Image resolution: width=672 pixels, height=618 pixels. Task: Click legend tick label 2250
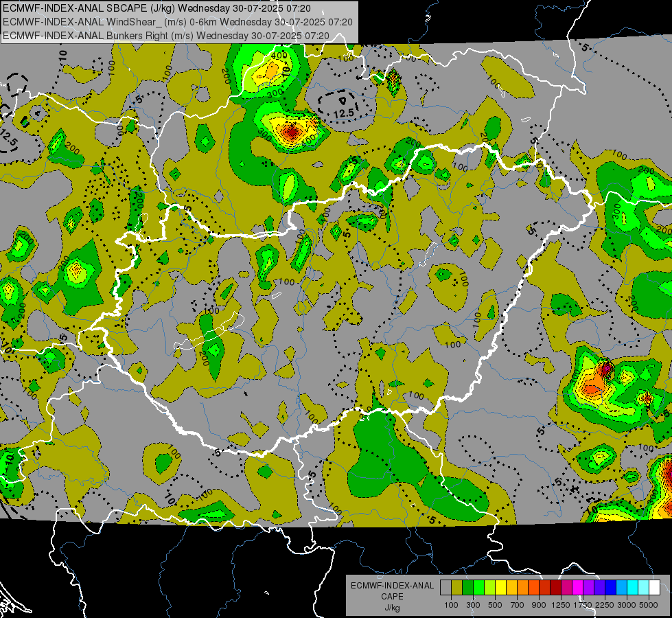click(605, 605)
